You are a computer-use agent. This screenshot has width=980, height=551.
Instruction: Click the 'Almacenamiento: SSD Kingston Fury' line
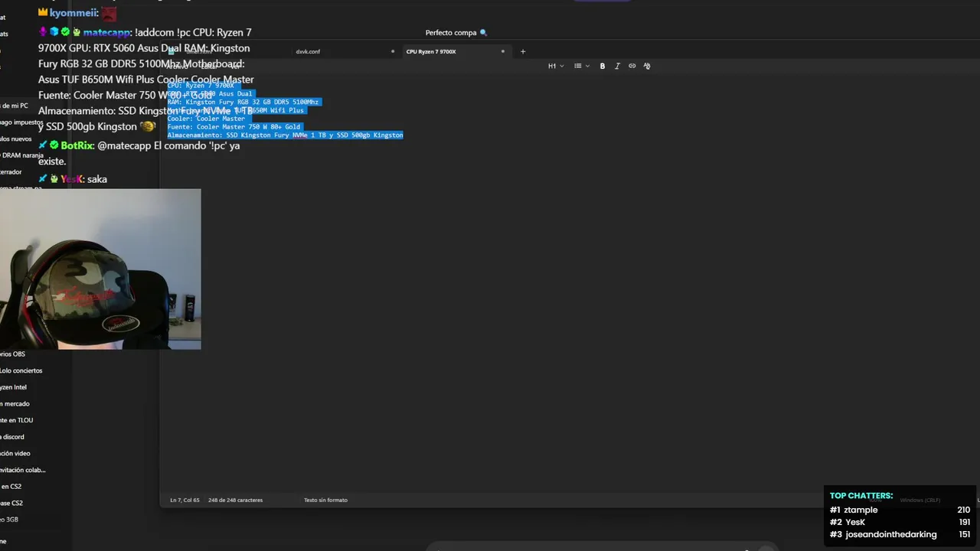[x=285, y=135]
